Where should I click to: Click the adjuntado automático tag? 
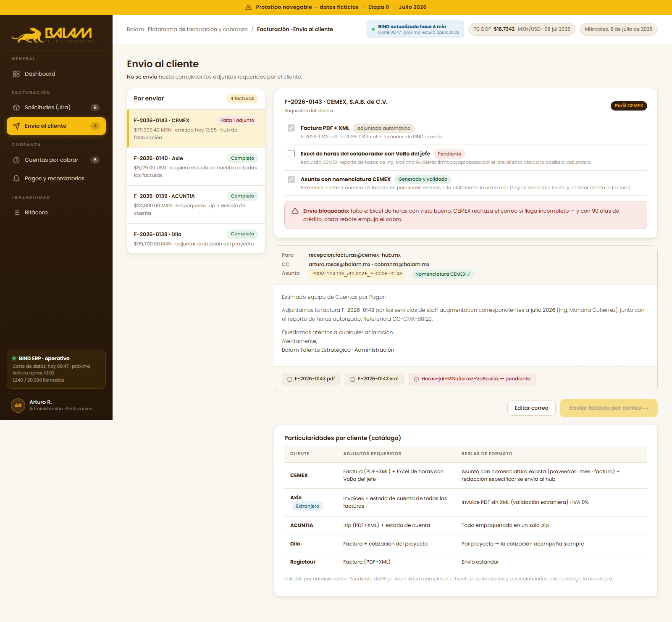click(x=383, y=129)
